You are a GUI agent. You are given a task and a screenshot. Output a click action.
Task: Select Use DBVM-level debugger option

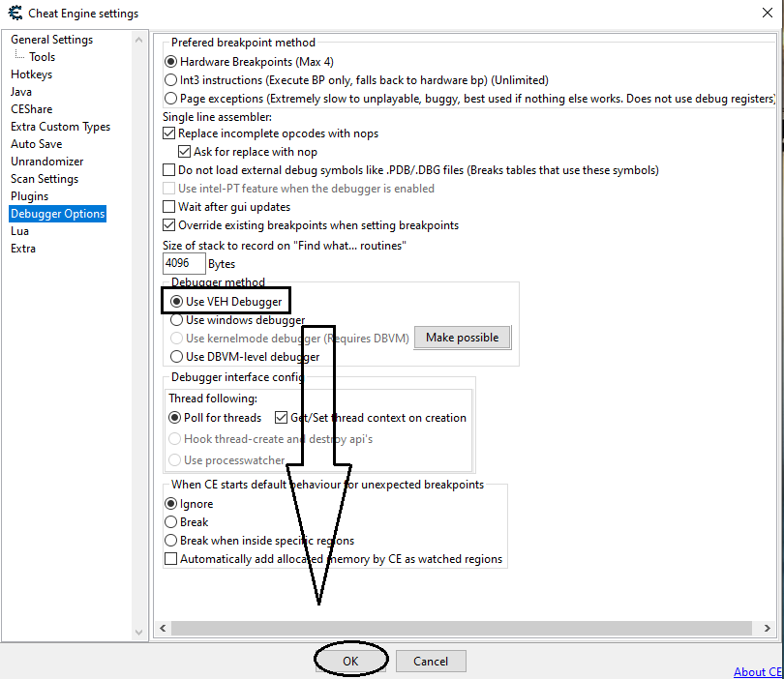tap(245, 357)
